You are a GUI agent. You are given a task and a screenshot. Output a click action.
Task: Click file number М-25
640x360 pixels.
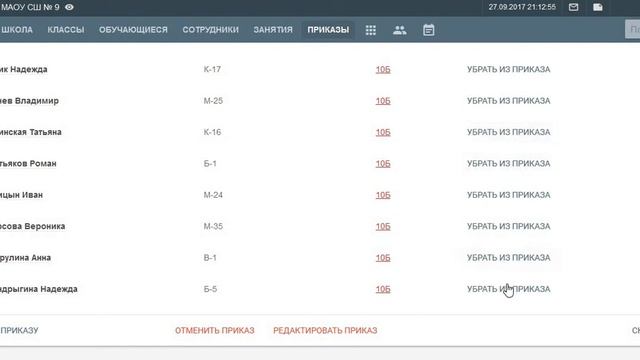pyautogui.click(x=213, y=101)
